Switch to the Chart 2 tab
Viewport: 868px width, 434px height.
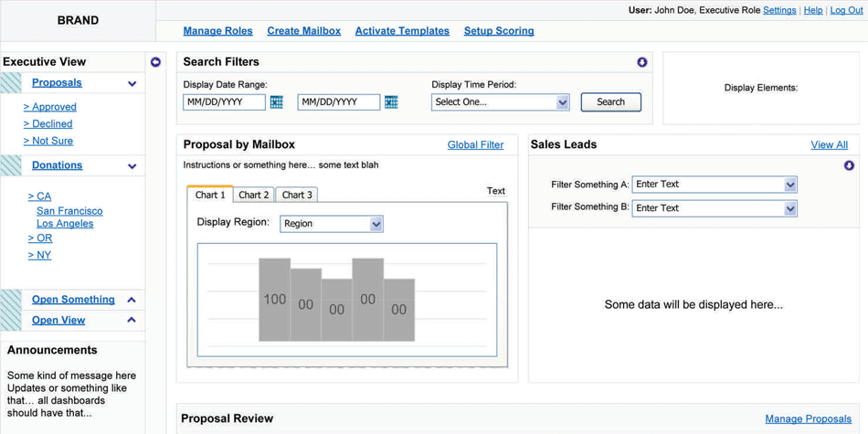coord(253,195)
